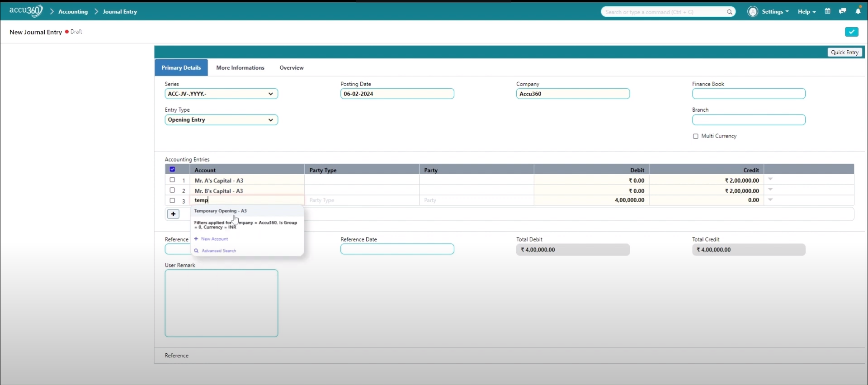Toggle the select-all rows checkbox
The image size is (868, 385).
point(172,169)
